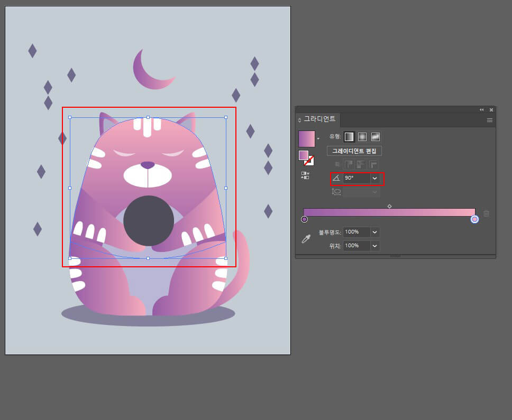
Task: Click the 90° angle input field
Action: click(356, 178)
